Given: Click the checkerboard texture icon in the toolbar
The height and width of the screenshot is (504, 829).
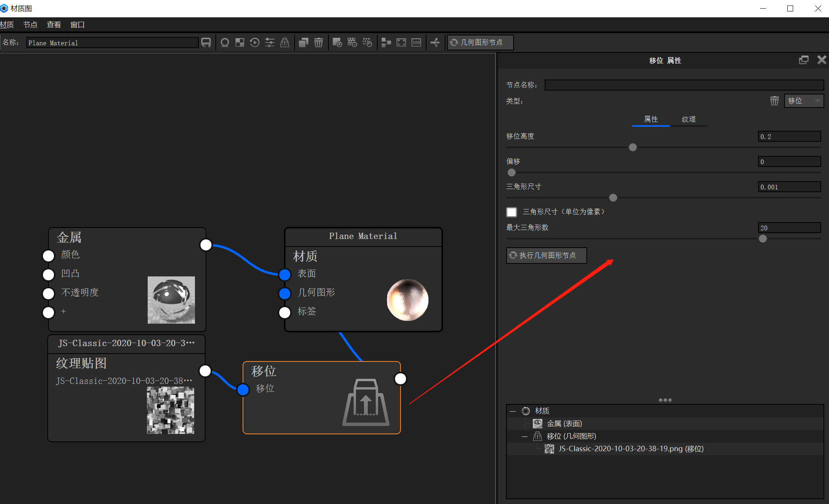Looking at the screenshot, I should (239, 42).
